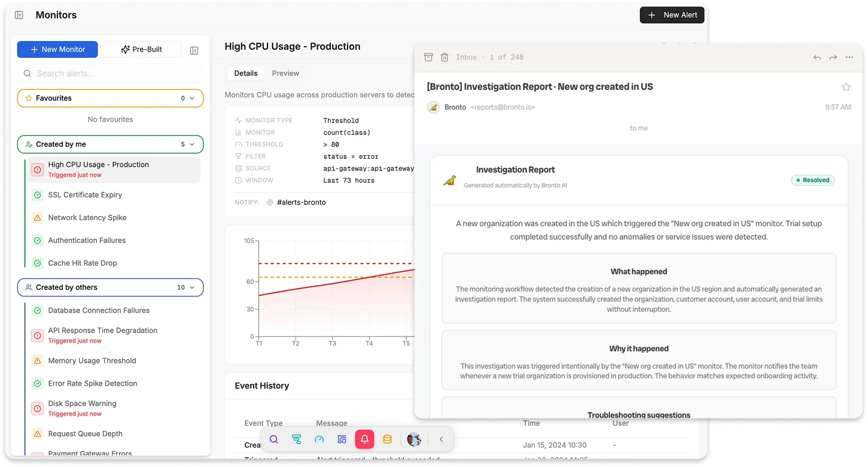The height and width of the screenshot is (467, 868).
Task: Archive the email using archive icon
Action: coord(428,57)
